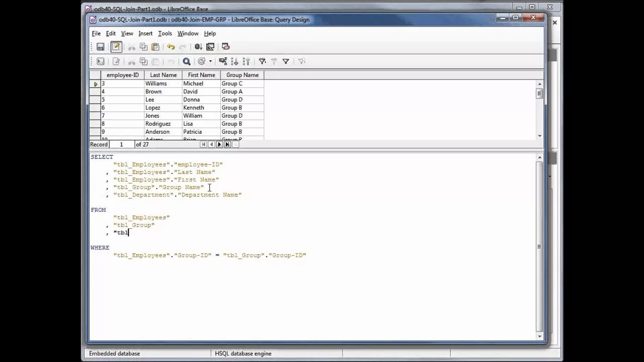Open the View menu
The width and height of the screenshot is (644, 362).
(127, 33)
